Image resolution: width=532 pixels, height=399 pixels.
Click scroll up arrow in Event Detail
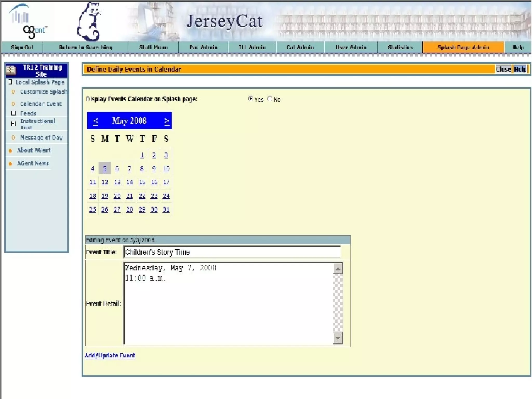point(338,269)
